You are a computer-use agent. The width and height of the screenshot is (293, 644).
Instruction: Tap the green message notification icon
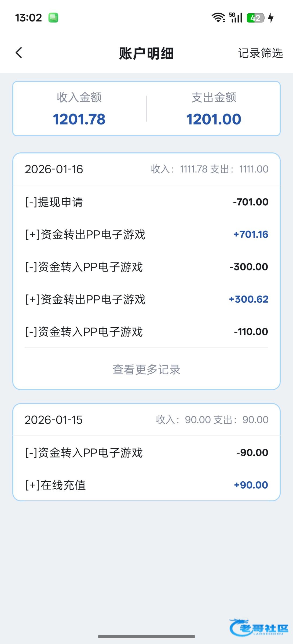[x=53, y=18]
